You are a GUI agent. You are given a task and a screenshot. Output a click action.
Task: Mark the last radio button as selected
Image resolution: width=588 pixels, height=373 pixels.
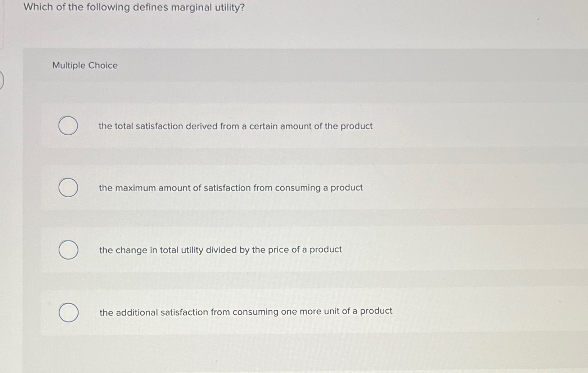tap(68, 313)
